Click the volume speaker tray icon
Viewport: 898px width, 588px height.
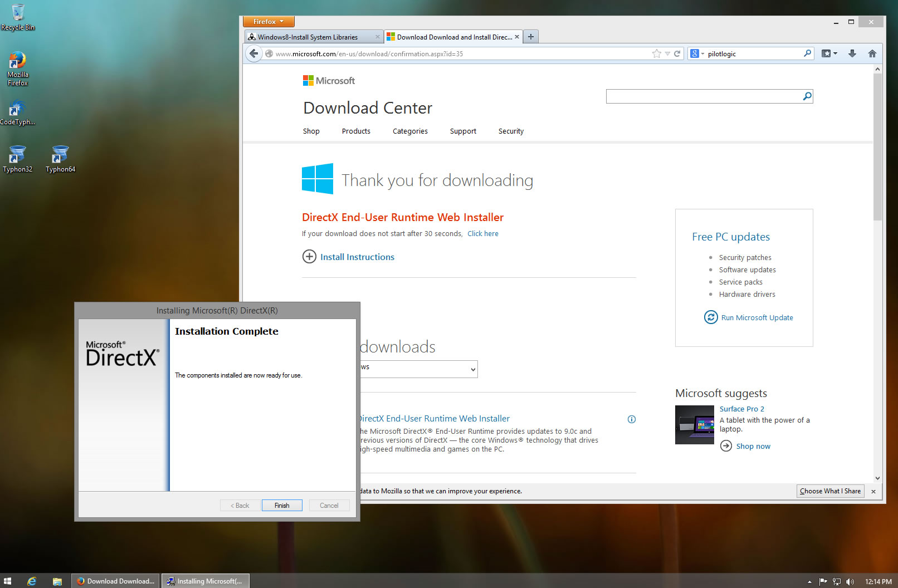[x=850, y=581]
